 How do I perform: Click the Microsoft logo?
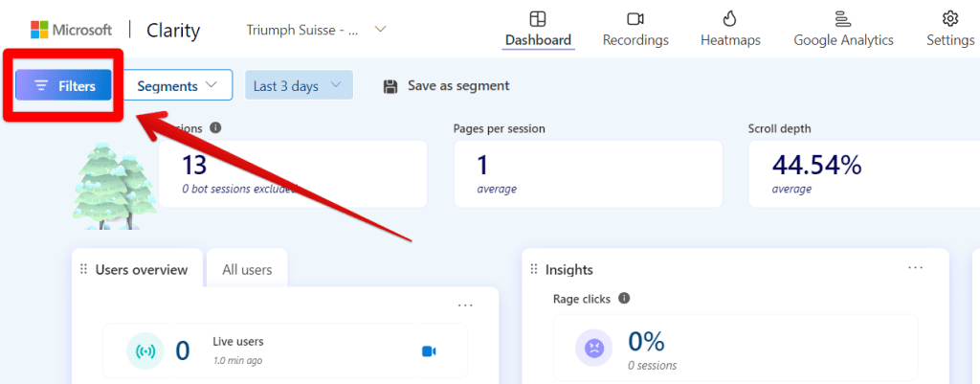tap(71, 30)
